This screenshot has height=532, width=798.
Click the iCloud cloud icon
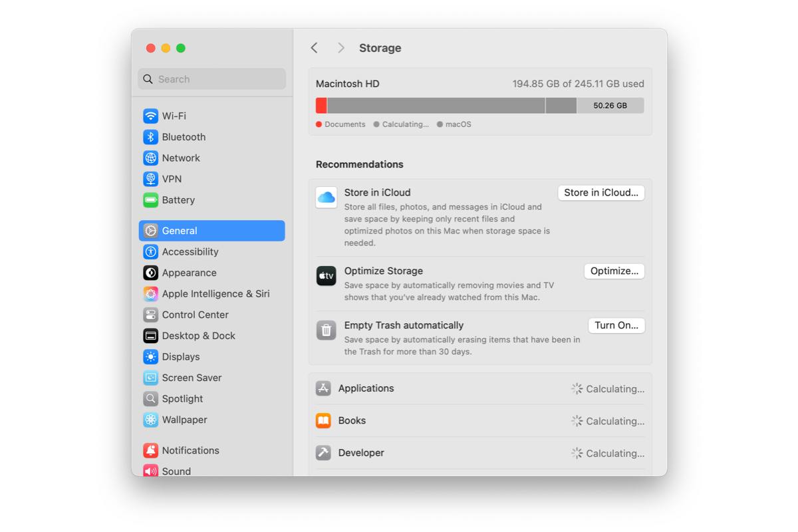[x=326, y=198]
